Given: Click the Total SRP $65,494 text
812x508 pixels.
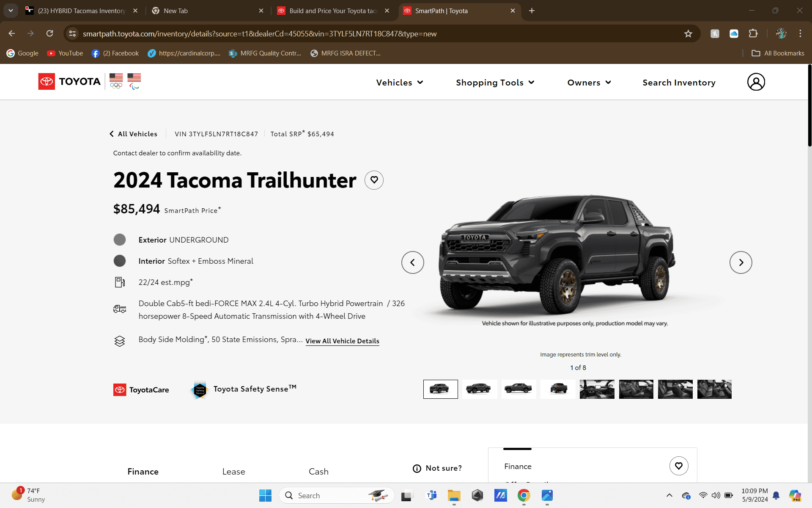Looking at the screenshot, I should click(x=302, y=134).
